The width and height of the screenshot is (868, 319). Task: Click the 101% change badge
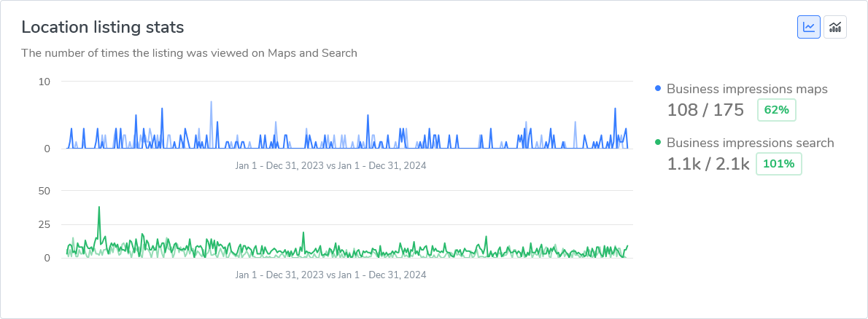778,164
